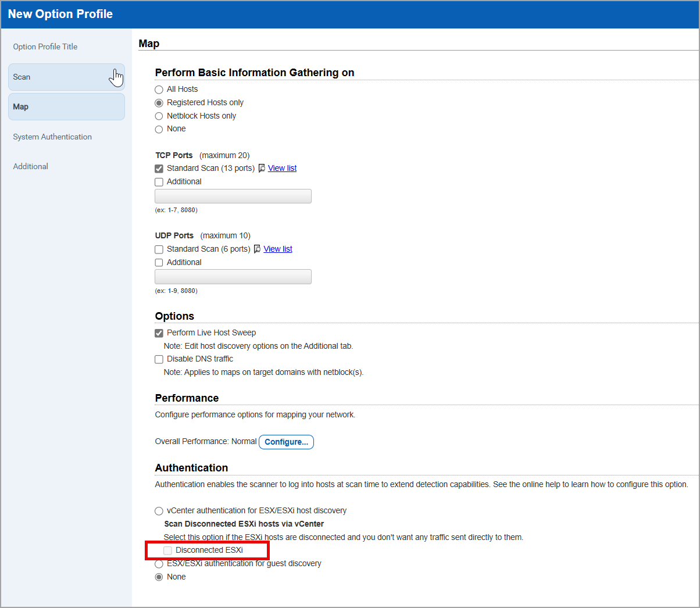
Task: Select Netblock Hosts only option
Action: (159, 116)
